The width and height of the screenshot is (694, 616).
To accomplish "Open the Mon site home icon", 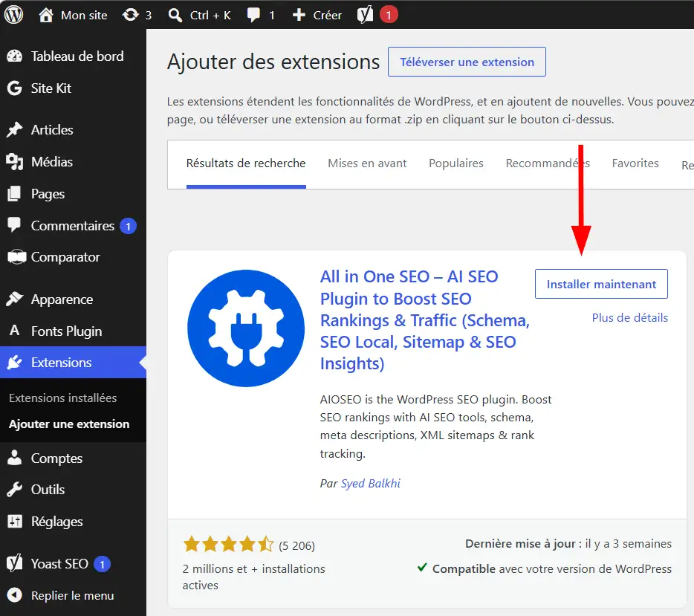I will [45, 15].
